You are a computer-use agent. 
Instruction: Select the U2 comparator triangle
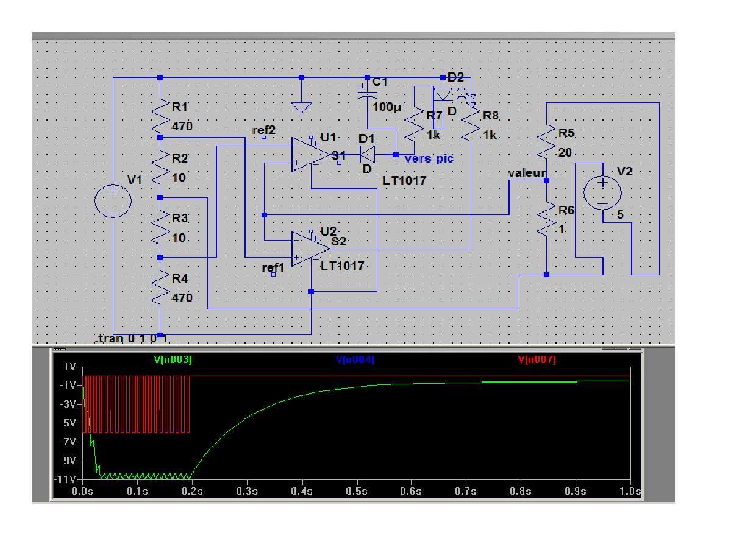(x=310, y=249)
